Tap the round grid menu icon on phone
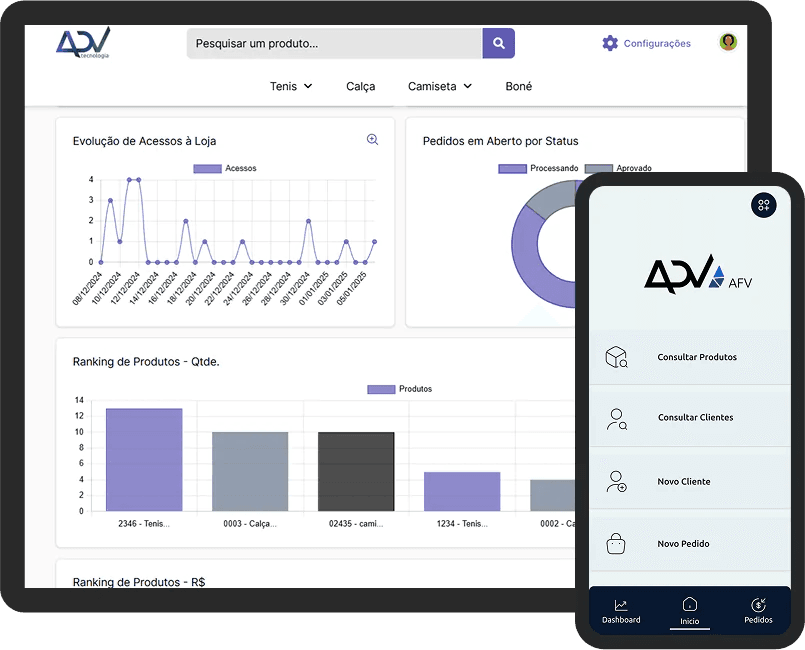The image size is (805, 650). (763, 205)
